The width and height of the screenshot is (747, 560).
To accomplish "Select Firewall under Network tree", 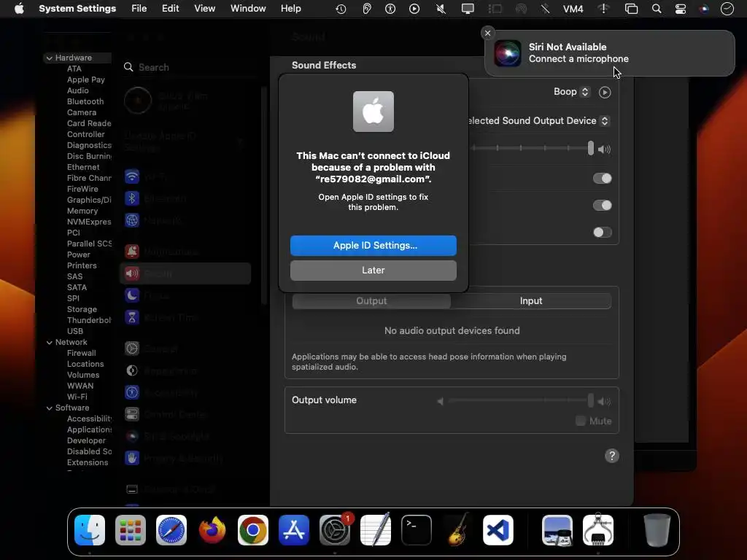I will [82, 354].
